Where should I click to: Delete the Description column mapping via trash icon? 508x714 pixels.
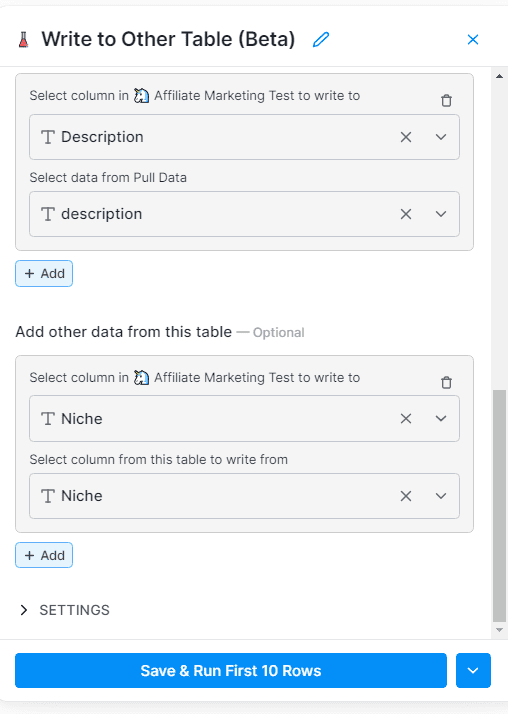(447, 100)
